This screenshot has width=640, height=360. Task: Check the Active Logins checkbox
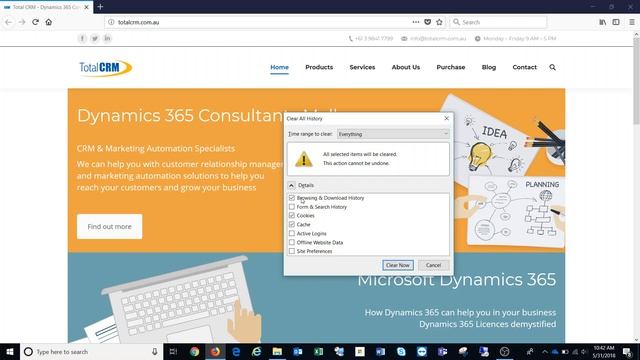point(291,233)
